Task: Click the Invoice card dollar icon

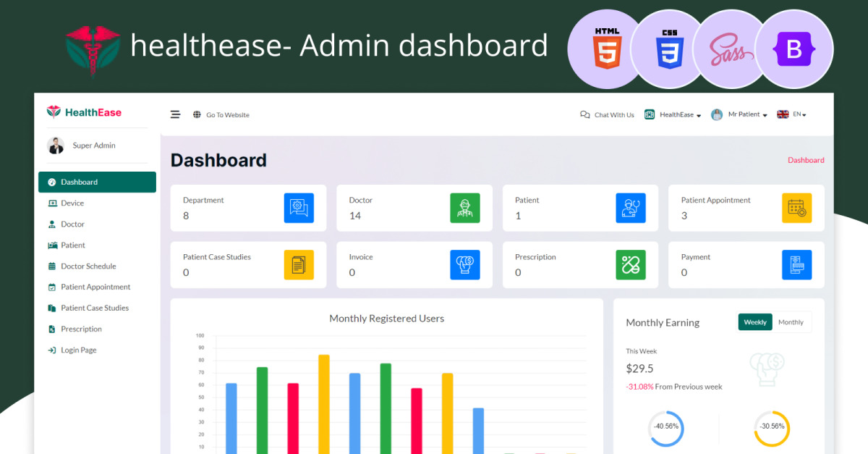Action: (465, 265)
